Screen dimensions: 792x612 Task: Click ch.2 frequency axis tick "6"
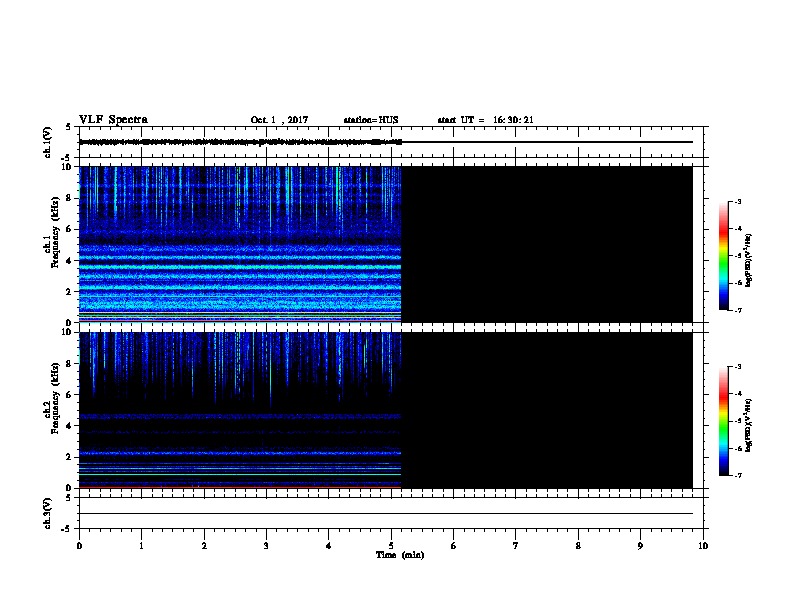click(x=69, y=395)
